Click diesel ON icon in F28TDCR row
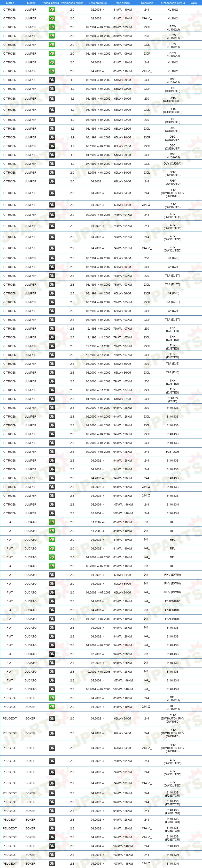This screenshot has width=202, height=868. pyautogui.click(x=52, y=452)
